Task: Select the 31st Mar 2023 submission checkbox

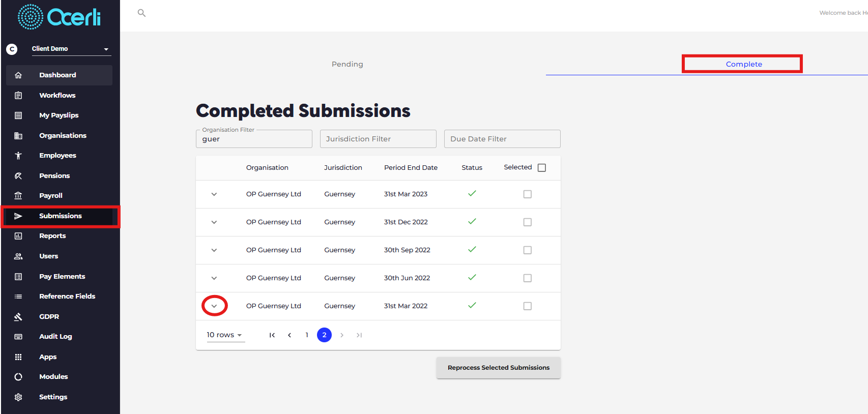Action: (x=528, y=194)
